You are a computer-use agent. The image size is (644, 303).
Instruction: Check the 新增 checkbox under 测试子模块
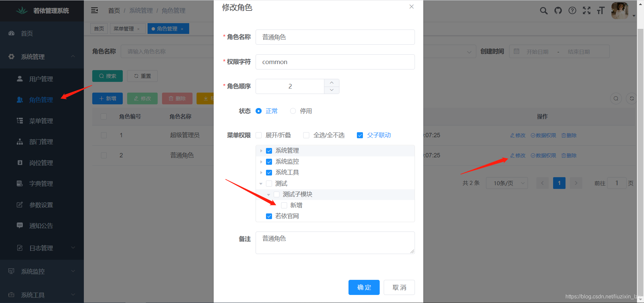(x=284, y=205)
